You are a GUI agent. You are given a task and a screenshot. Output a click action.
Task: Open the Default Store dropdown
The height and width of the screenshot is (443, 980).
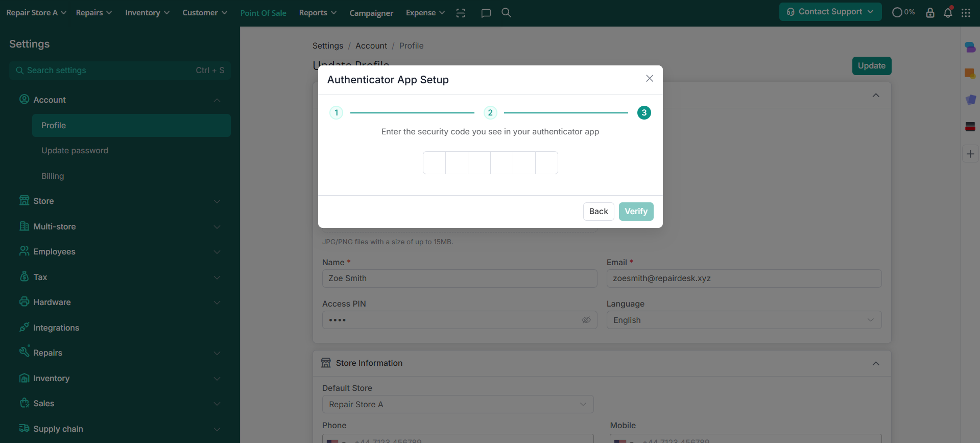[x=458, y=404]
